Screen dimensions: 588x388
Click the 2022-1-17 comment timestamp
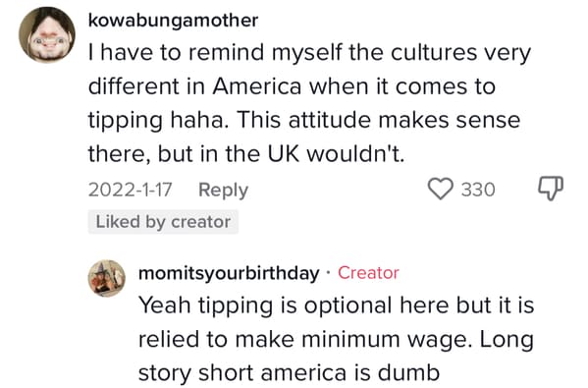(131, 190)
